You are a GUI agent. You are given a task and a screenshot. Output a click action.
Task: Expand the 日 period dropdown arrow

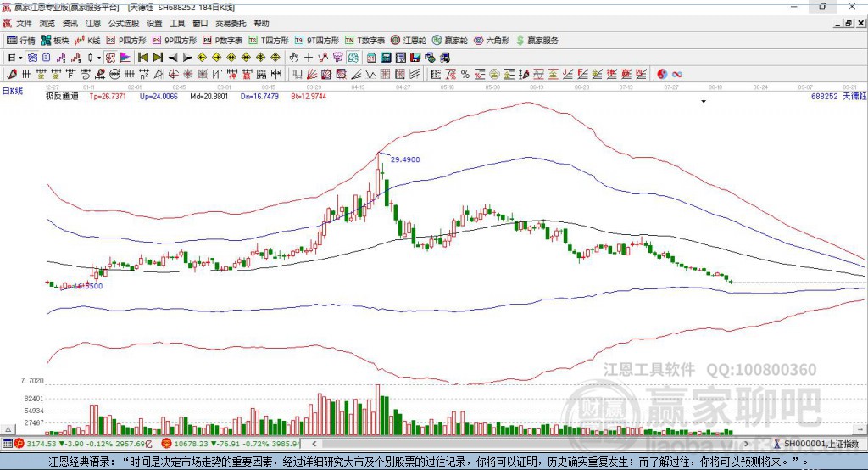(x=20, y=58)
